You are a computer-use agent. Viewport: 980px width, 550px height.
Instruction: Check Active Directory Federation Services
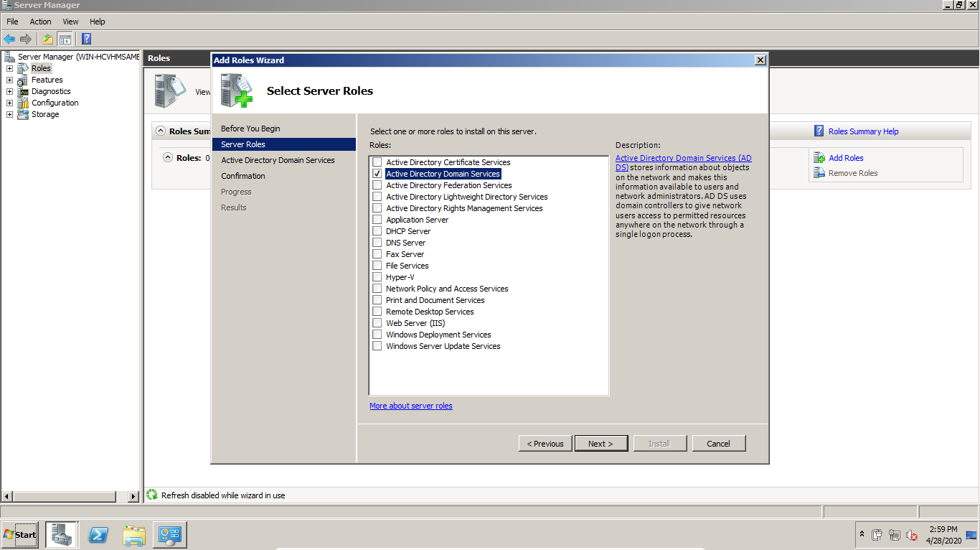coord(377,185)
